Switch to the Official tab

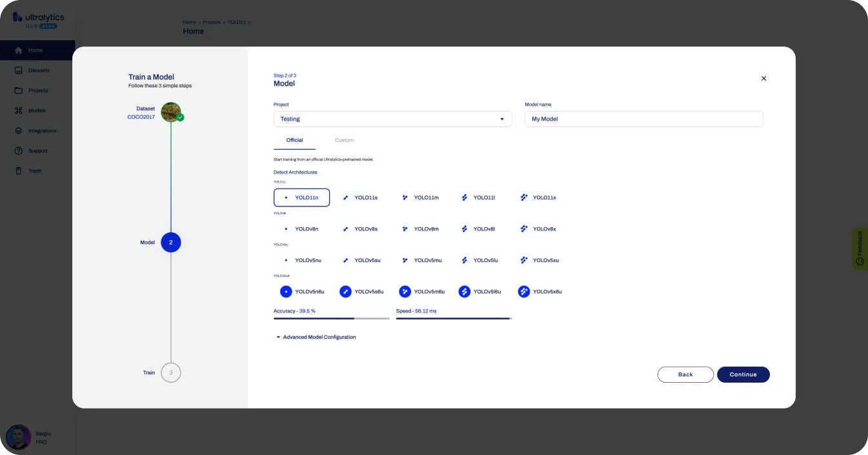(294, 140)
